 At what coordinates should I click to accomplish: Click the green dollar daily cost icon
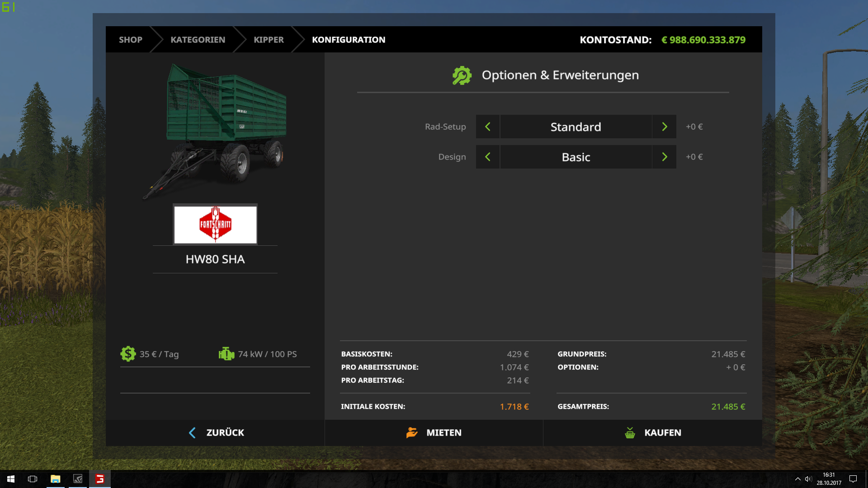128,354
